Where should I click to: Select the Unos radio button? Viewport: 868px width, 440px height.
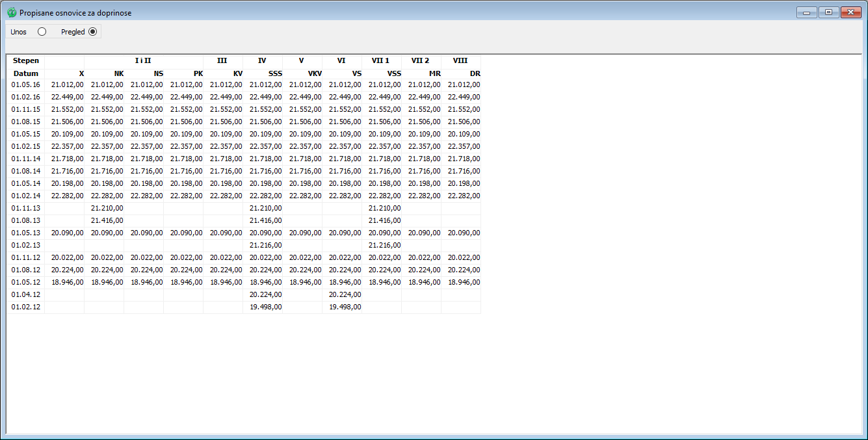(x=42, y=32)
